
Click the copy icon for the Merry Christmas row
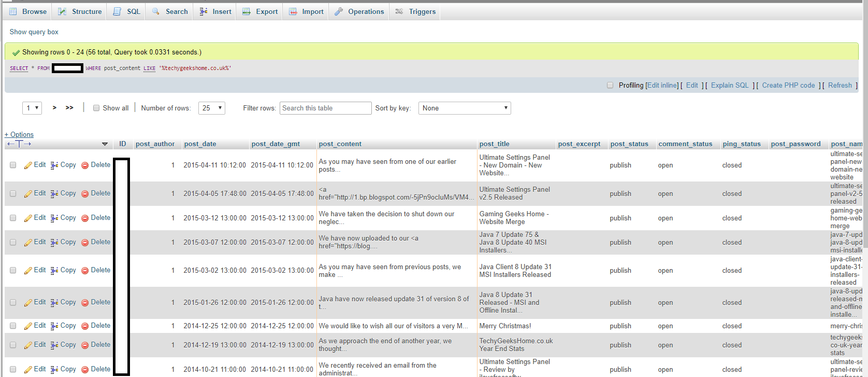pyautogui.click(x=54, y=326)
